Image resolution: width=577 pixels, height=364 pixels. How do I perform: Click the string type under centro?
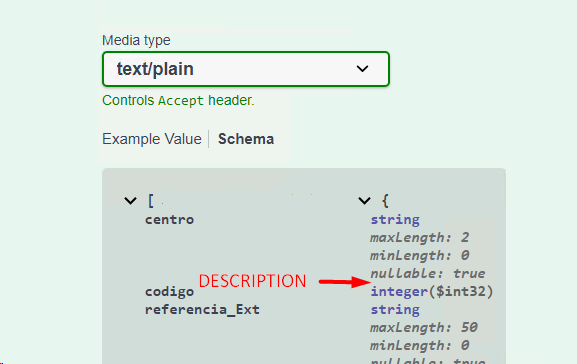point(395,220)
